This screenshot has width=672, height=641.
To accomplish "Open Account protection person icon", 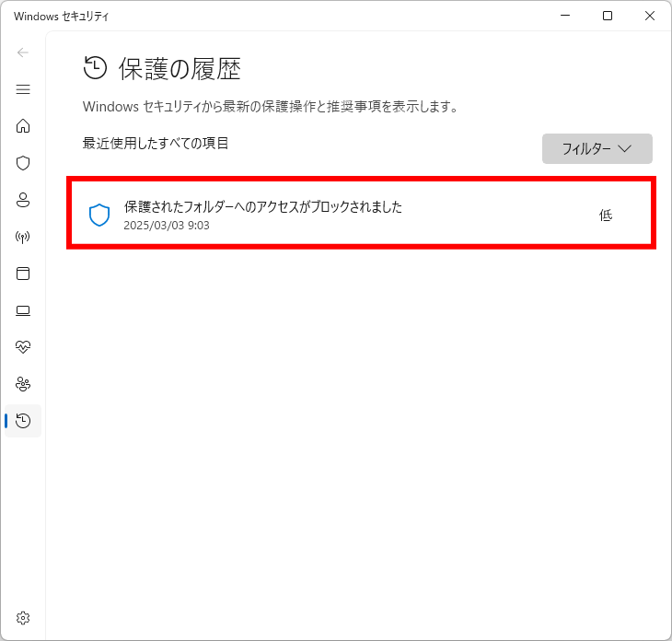I will 23,200.
